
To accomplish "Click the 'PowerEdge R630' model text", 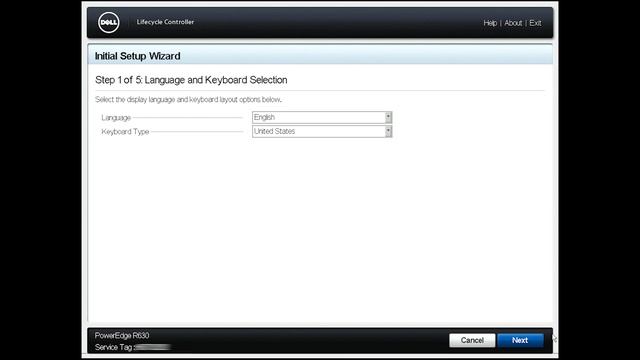I will [122, 336].
